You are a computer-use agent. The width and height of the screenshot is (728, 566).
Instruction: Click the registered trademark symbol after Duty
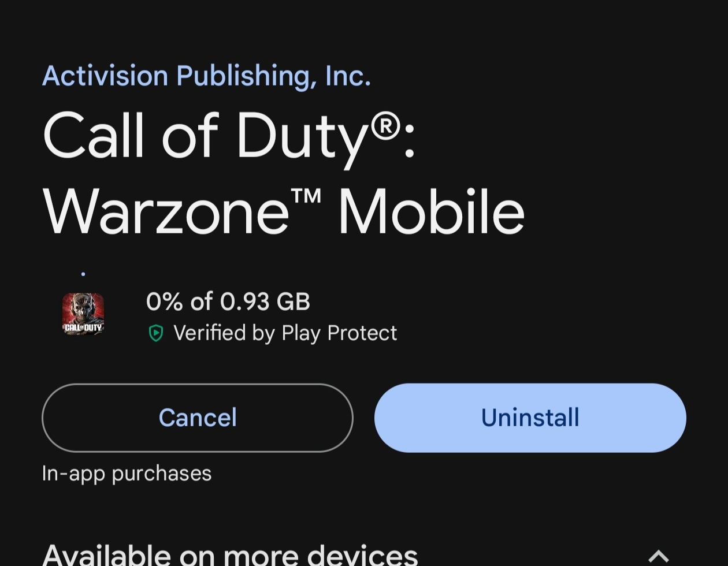pyautogui.click(x=385, y=125)
